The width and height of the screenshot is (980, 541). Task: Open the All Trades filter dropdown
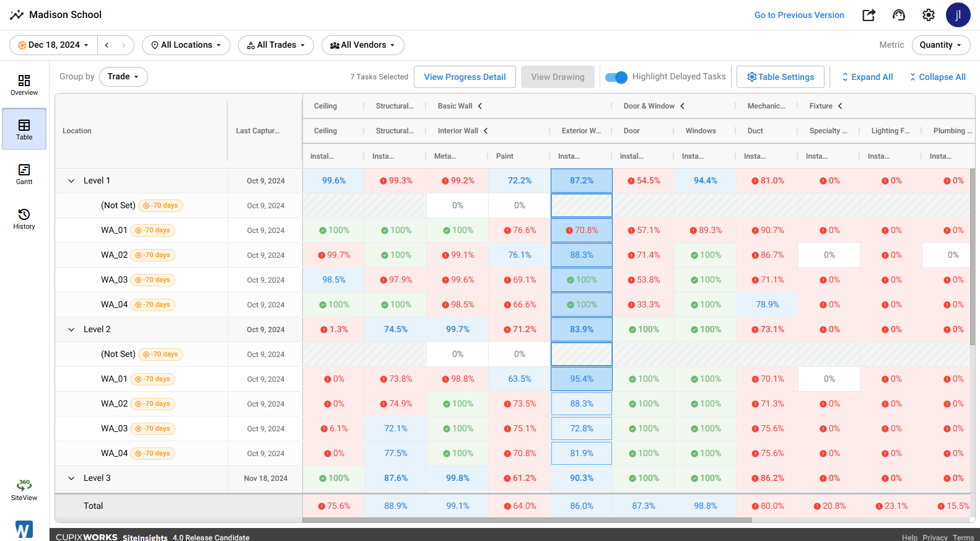(x=276, y=45)
